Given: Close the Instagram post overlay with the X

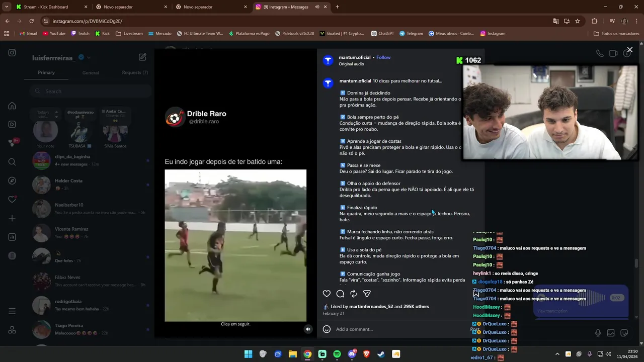Looking at the screenshot, I should 629,50.
